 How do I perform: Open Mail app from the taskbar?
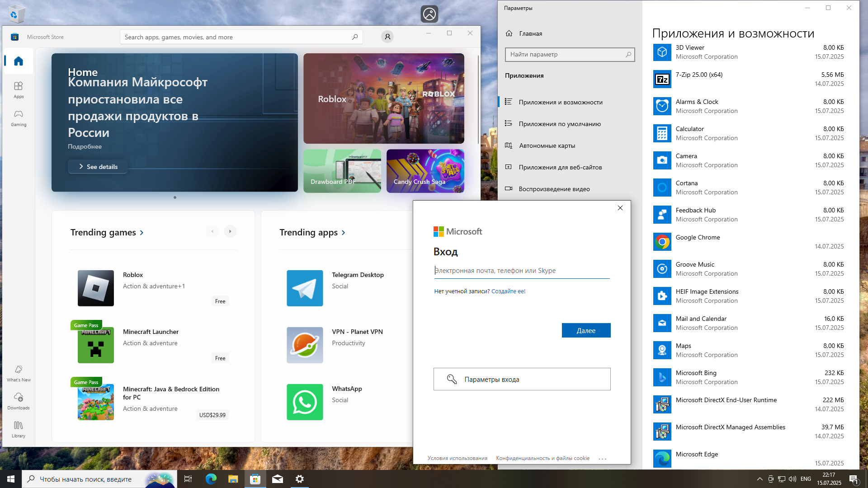278,479
